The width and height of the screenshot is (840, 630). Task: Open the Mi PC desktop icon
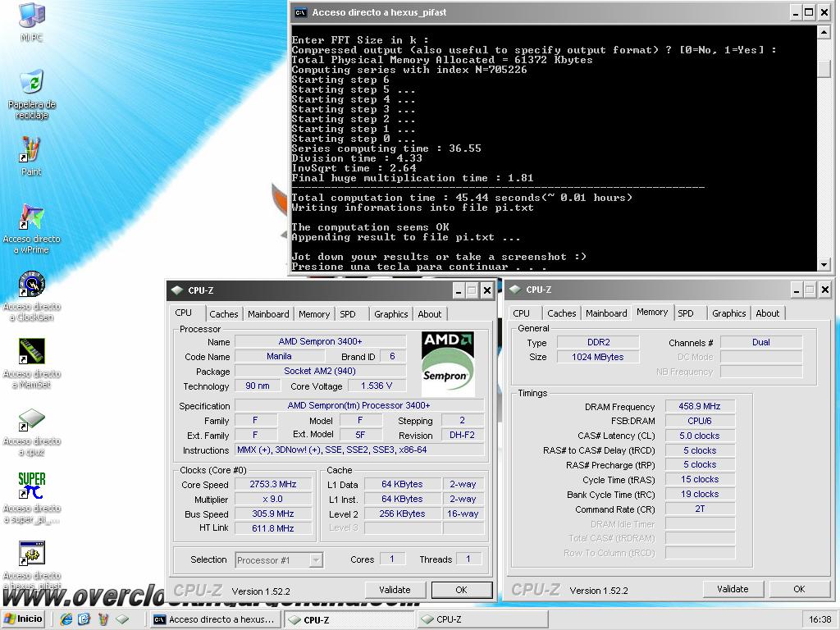click(32, 15)
